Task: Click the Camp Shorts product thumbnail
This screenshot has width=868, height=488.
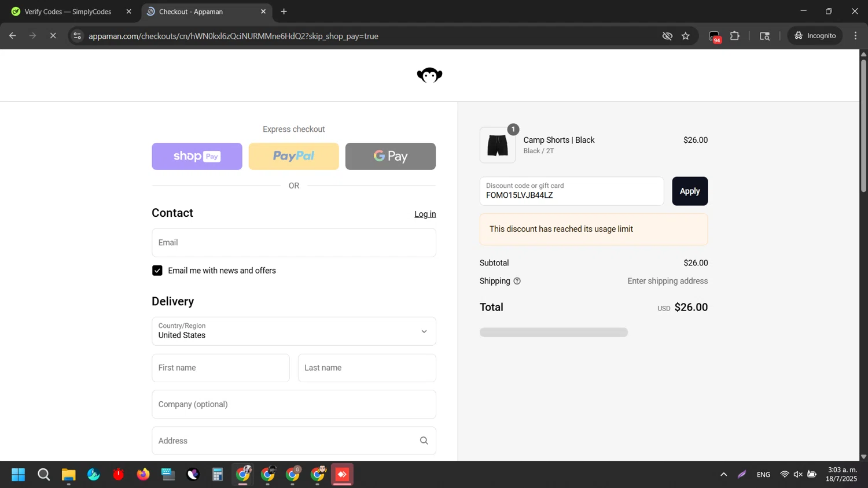Action: [498, 145]
